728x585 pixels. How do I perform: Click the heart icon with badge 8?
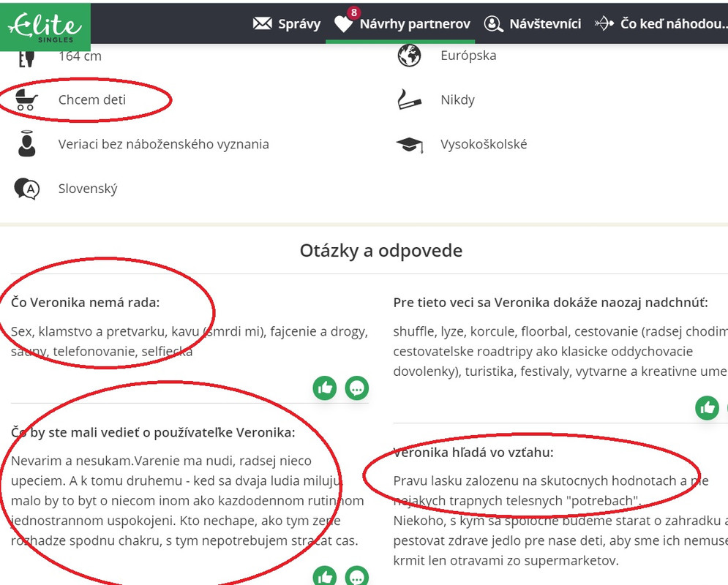coord(344,23)
